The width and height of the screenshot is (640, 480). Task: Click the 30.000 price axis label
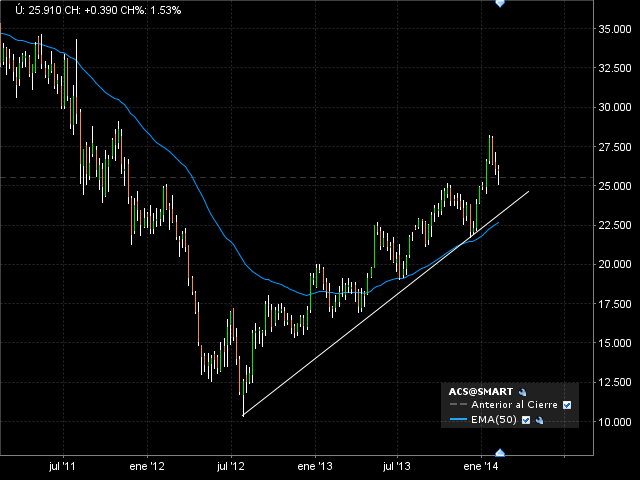coord(615,107)
